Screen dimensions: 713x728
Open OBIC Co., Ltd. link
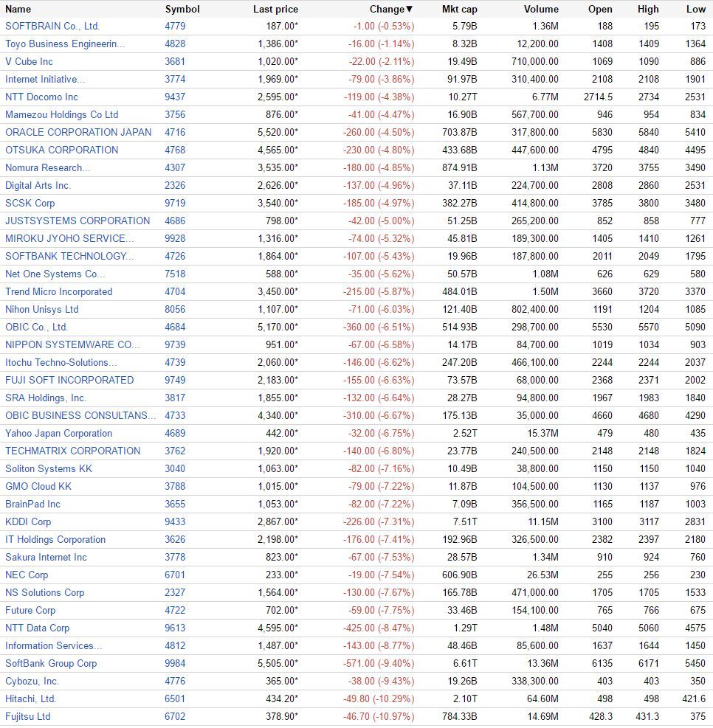37,327
